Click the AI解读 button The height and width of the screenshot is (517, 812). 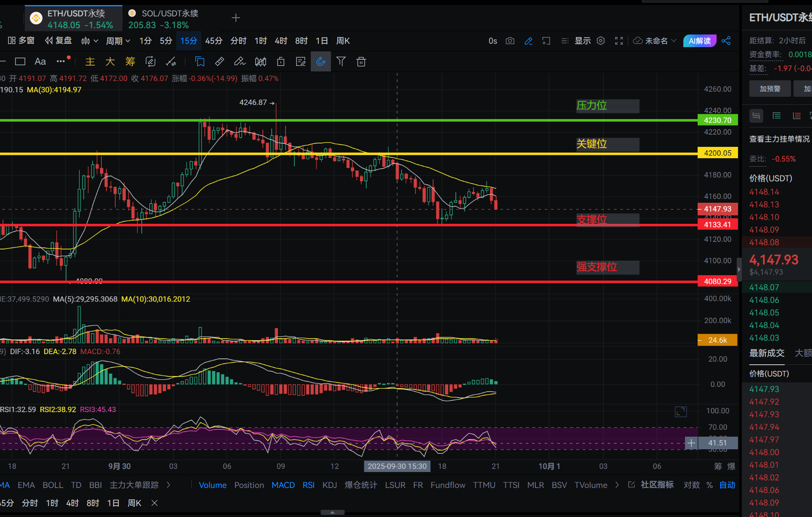699,41
